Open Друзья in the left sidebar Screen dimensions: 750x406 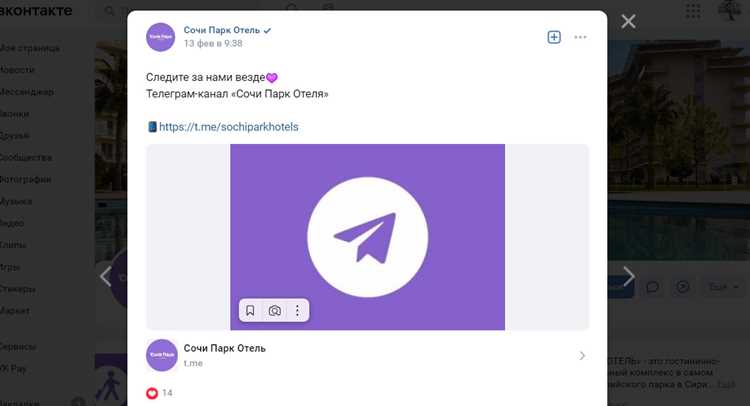click(x=15, y=136)
